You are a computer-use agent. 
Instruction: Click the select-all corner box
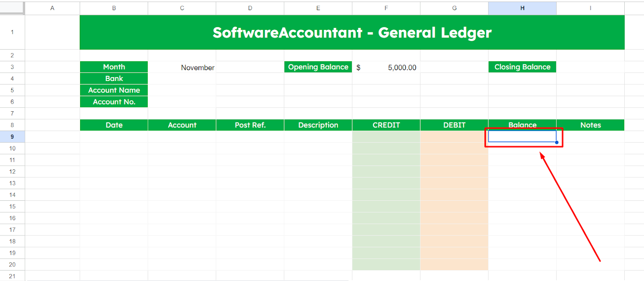pos(12,8)
